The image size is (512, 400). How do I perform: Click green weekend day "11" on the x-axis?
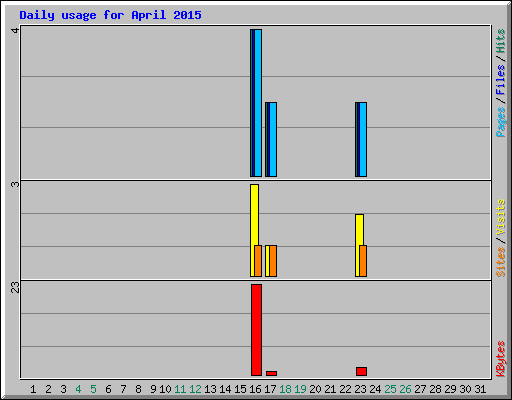click(180, 389)
